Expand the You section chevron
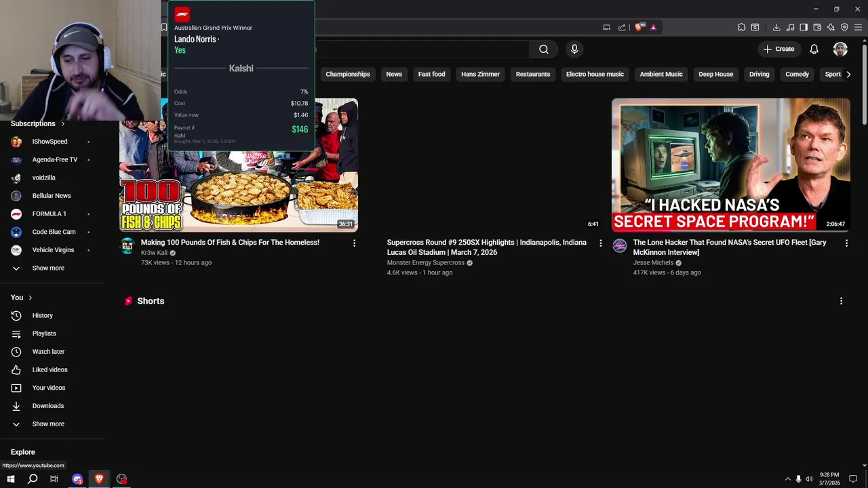The image size is (868, 488). (x=31, y=298)
